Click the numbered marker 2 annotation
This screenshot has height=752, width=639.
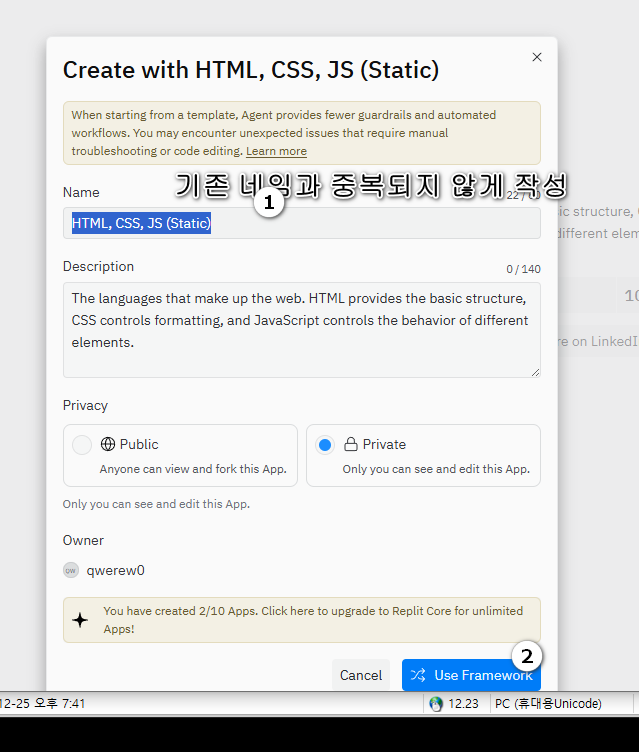[x=527, y=656]
